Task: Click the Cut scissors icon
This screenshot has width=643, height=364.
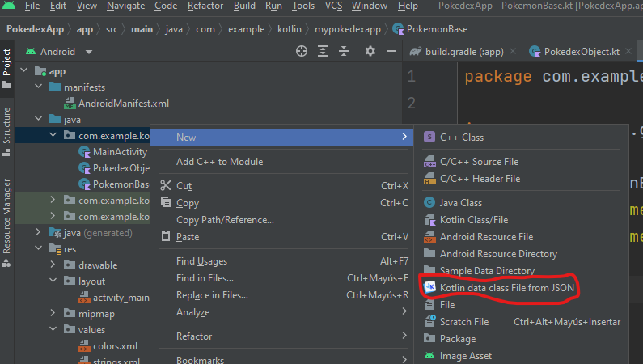Action: point(166,186)
